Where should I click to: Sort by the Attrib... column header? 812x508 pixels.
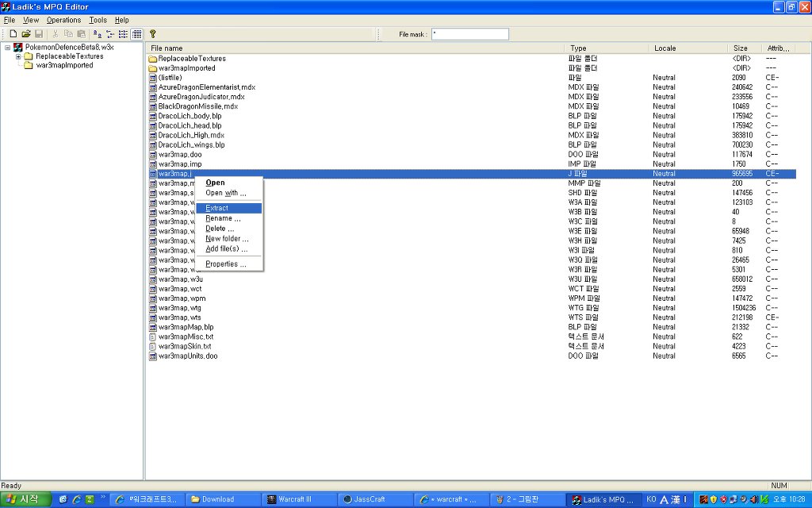[x=779, y=48]
